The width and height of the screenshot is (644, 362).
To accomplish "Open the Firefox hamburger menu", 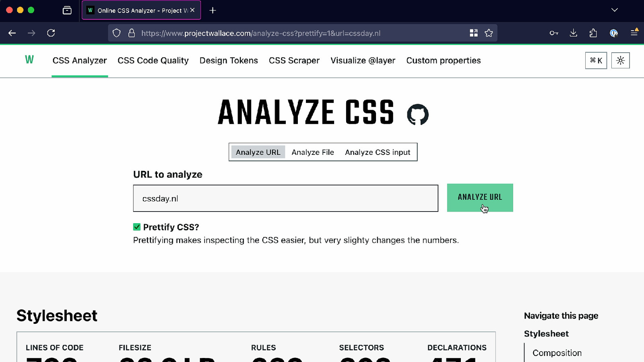I will [x=634, y=32].
